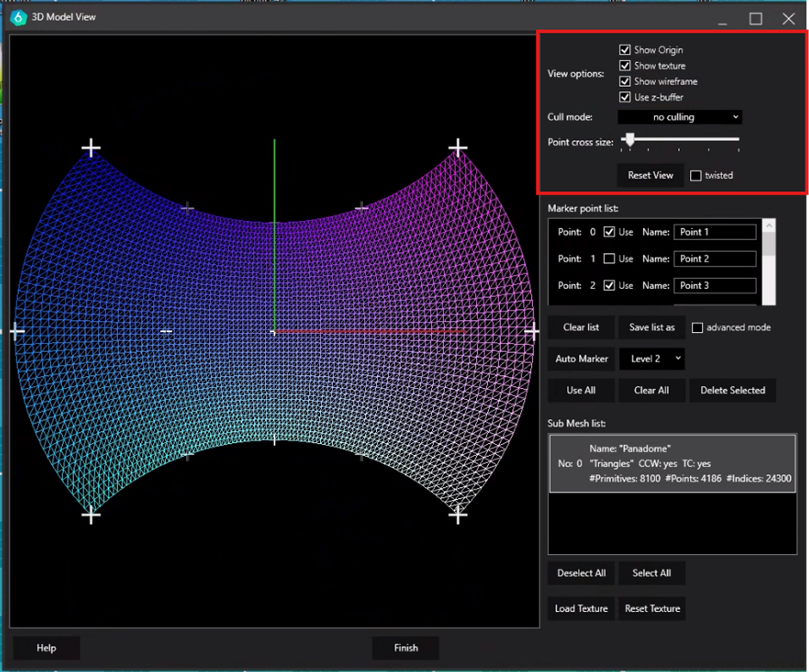This screenshot has width=809, height=672.
Task: Open the Cull mode dropdown
Action: tap(679, 117)
